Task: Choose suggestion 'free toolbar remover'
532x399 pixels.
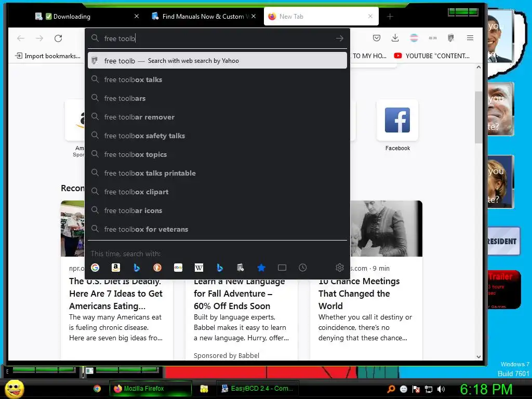Action: (217, 117)
